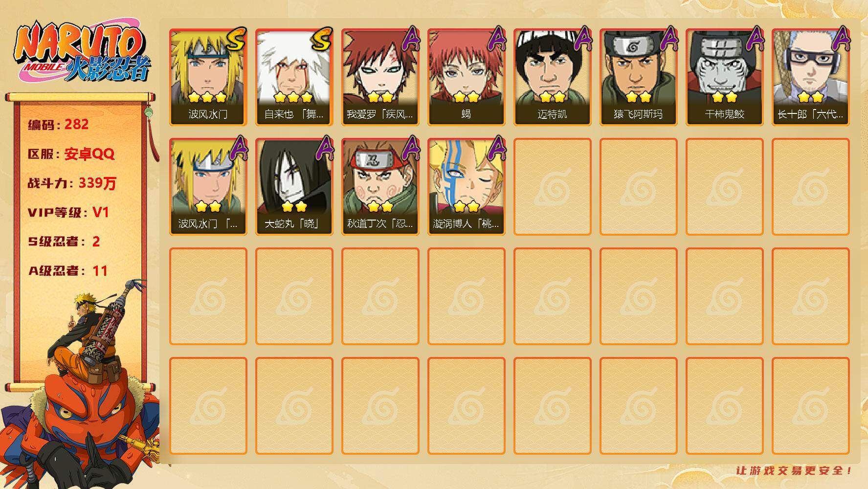Click the A rank badge on 蝎 card

point(497,39)
